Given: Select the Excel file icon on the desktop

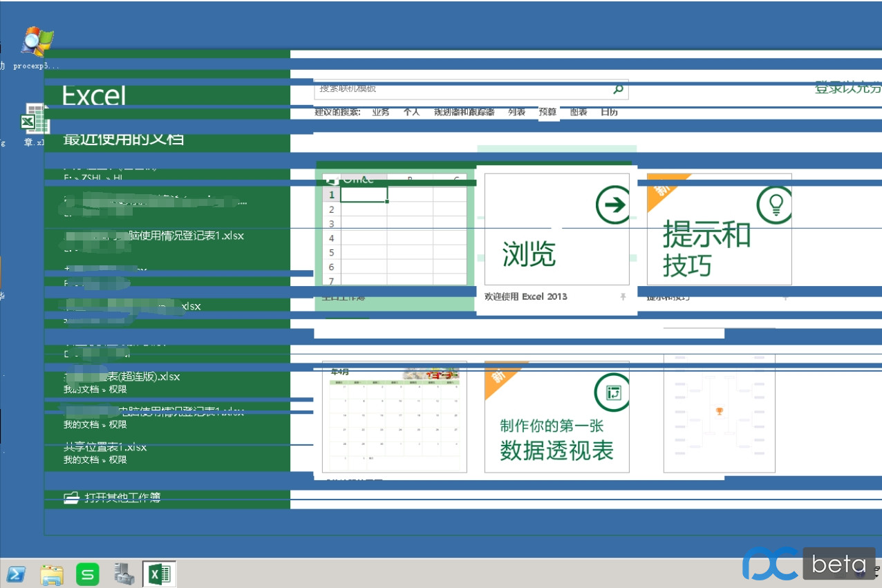Looking at the screenshot, I should 36,119.
